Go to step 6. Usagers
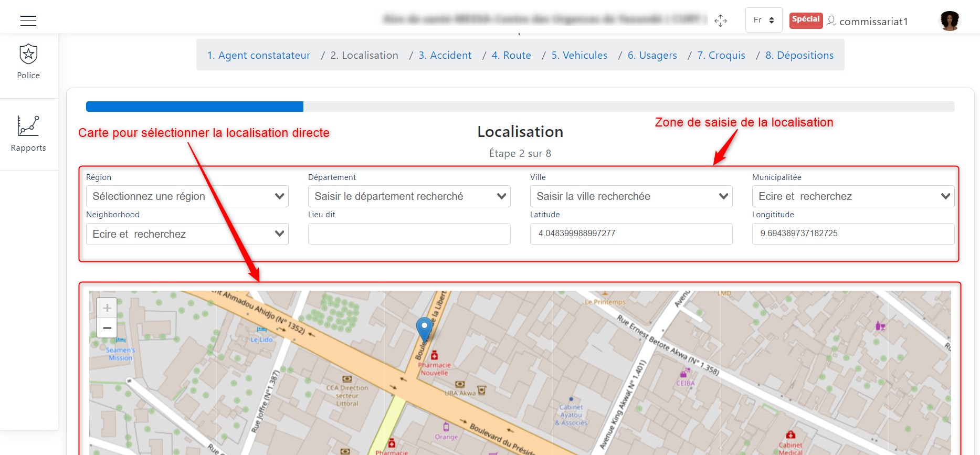 [x=652, y=55]
